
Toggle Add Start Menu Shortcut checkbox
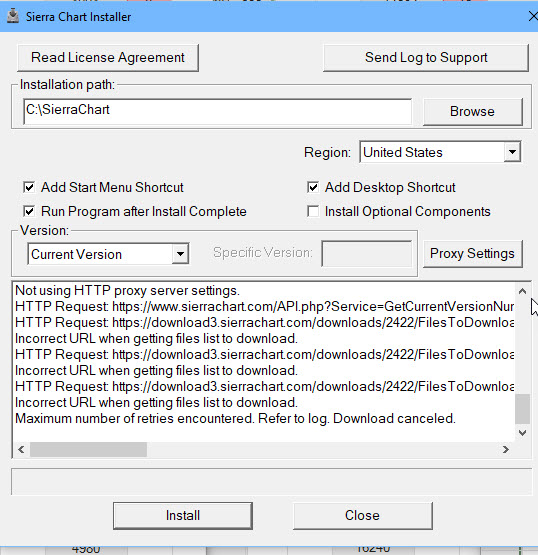tap(29, 187)
